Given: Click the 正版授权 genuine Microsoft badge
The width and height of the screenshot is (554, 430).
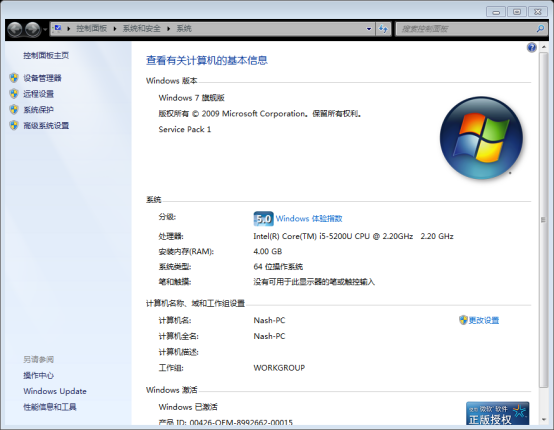Looking at the screenshot, I should 497,413.
